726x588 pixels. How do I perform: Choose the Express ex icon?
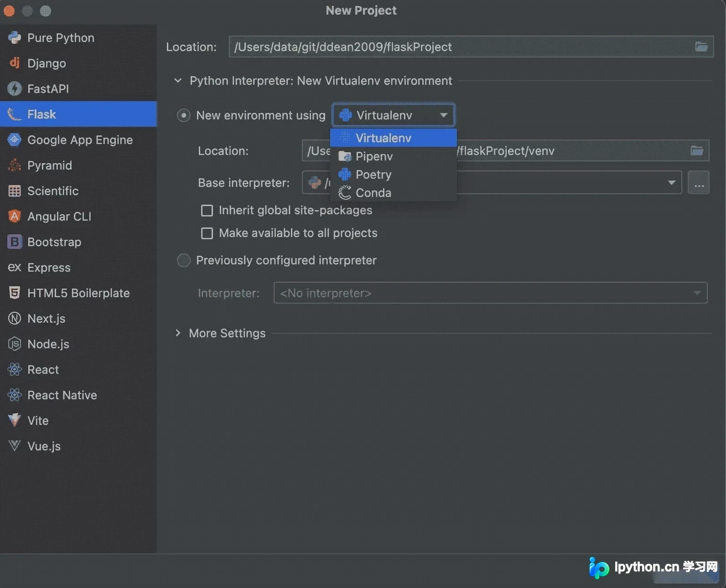(x=15, y=268)
